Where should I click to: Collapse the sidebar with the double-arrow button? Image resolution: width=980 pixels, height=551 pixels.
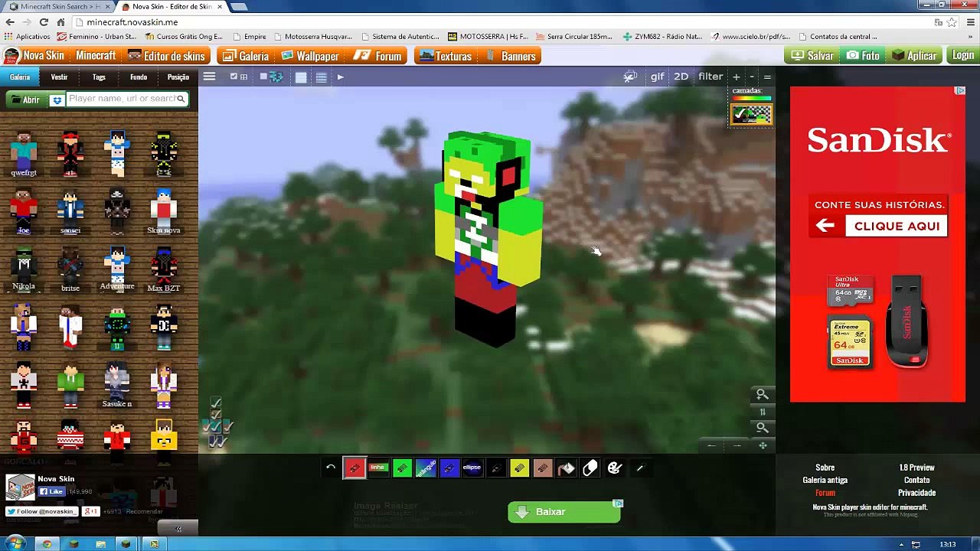[178, 529]
